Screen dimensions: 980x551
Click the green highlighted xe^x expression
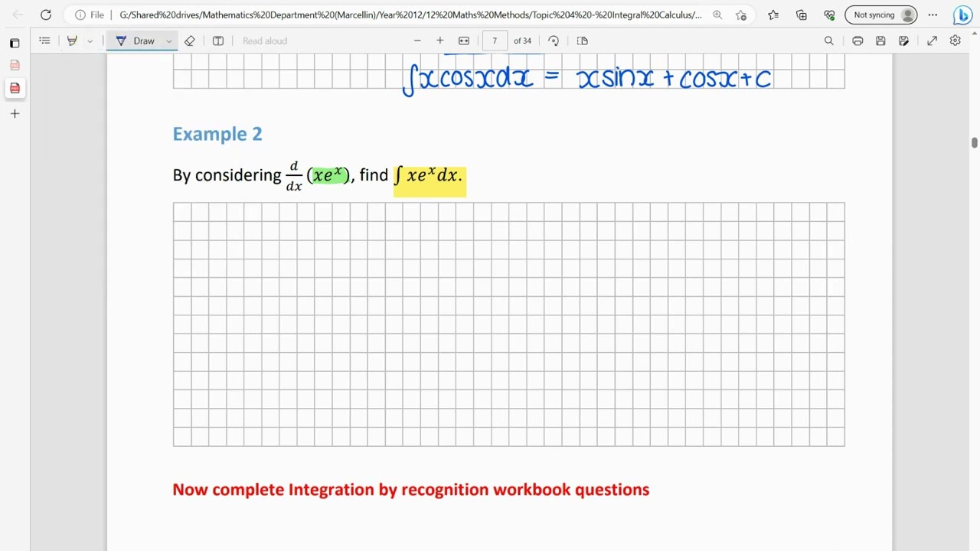click(328, 175)
